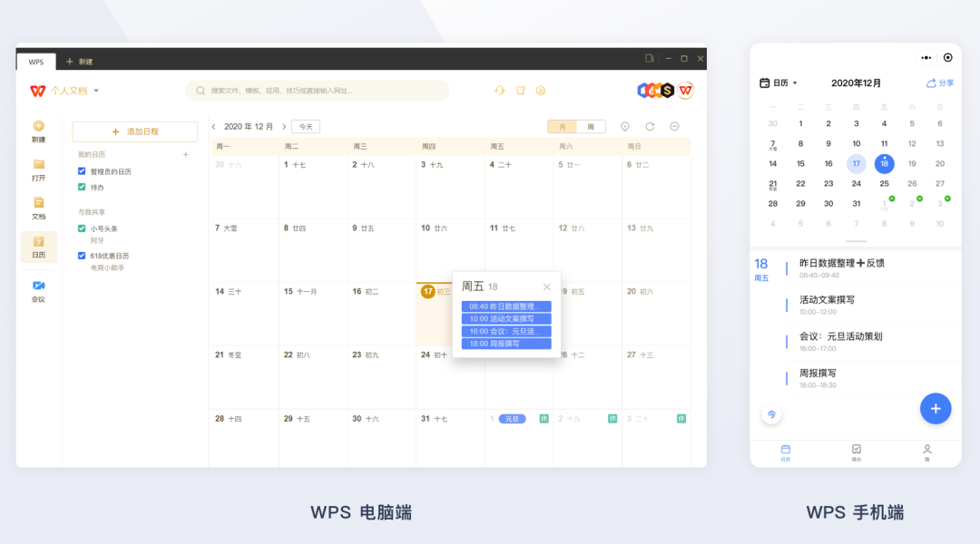Toggle the 待办 calendar checkbox

[82, 187]
